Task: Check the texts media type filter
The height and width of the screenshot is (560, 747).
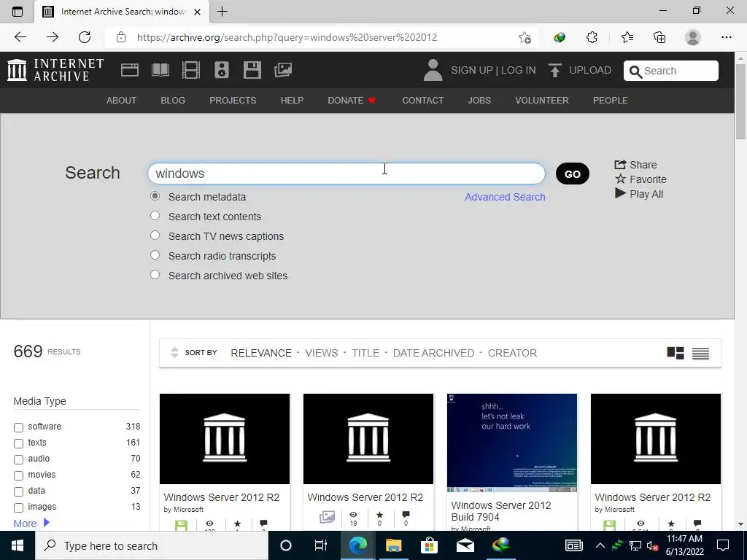Action: [18, 443]
